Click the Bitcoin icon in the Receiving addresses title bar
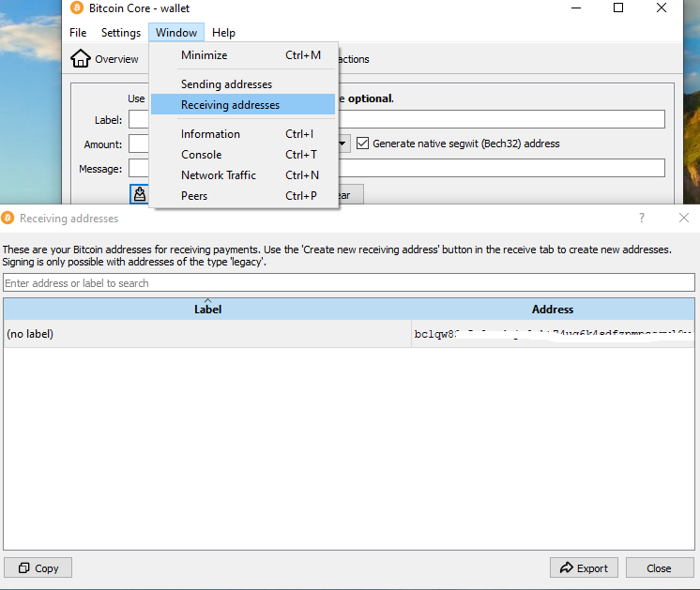700x590 pixels. [8, 219]
